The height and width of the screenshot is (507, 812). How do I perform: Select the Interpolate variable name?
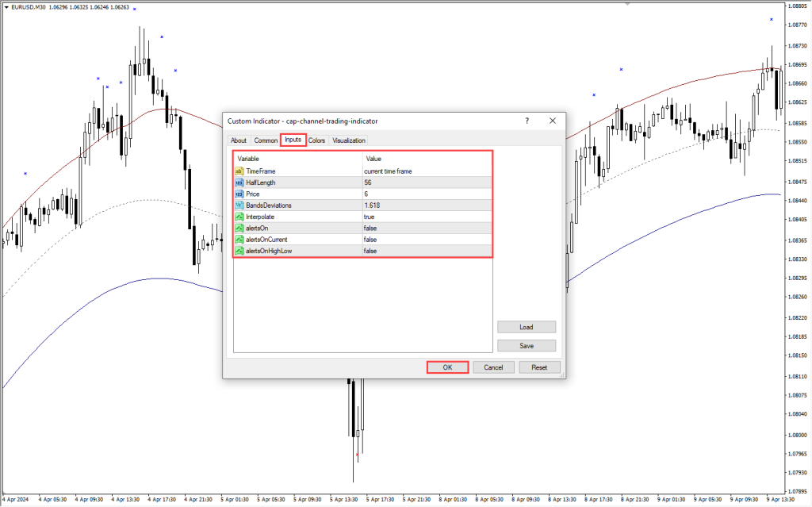[260, 217]
